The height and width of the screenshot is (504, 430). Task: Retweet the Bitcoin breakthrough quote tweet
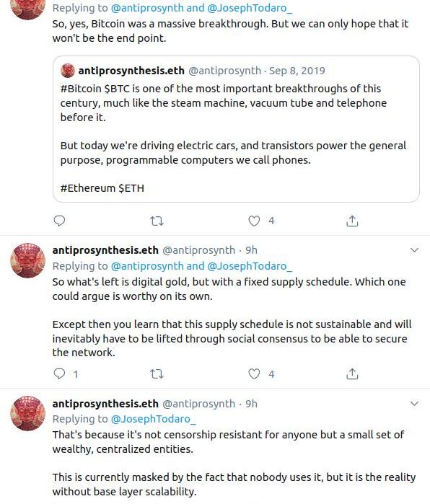coord(157,221)
